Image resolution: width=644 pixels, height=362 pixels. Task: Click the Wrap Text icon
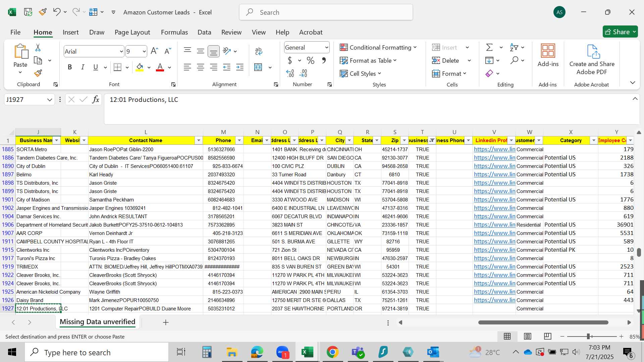click(258, 51)
